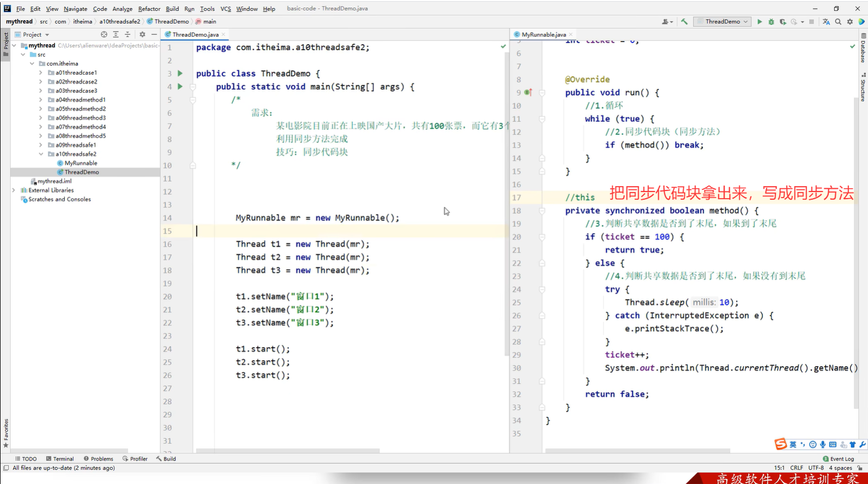
Task: Click the colorful plugin icon at top right
Action: 861,22
